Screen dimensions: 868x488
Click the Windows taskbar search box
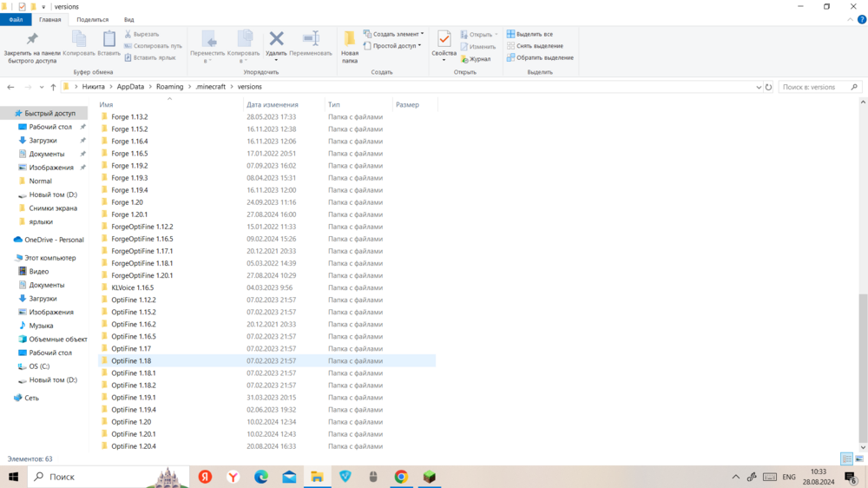(108, 477)
